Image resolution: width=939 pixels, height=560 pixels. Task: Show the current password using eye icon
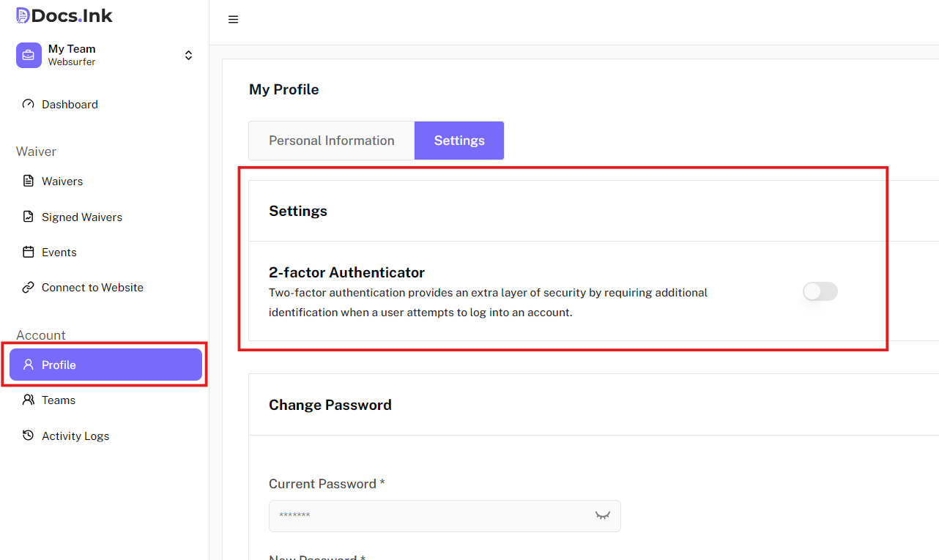pos(602,515)
